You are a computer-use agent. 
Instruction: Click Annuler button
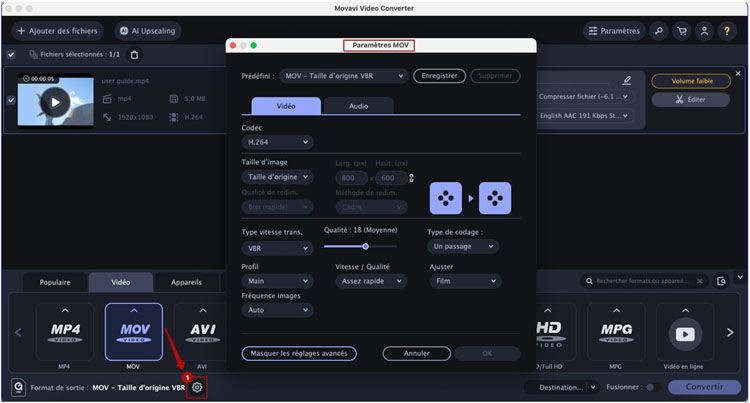[417, 354]
